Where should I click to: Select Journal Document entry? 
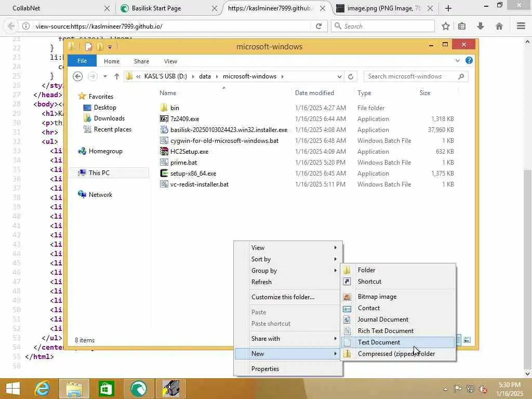point(397,320)
